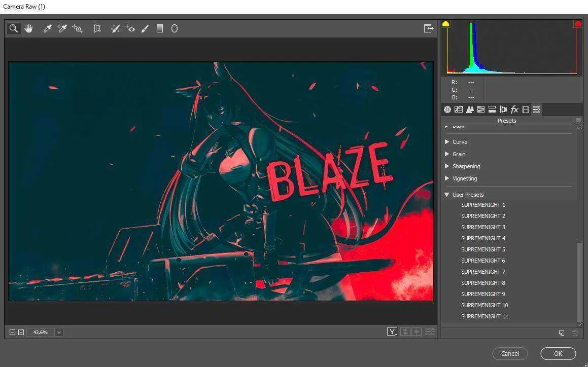Toggle the shadow clipping warning
588x367 pixels.
(445, 24)
